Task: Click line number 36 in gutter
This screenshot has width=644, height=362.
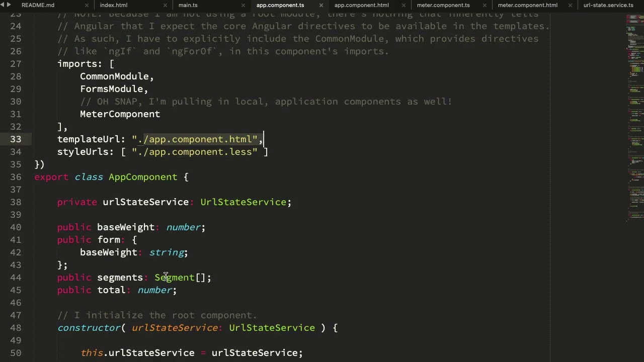Action: [15, 177]
